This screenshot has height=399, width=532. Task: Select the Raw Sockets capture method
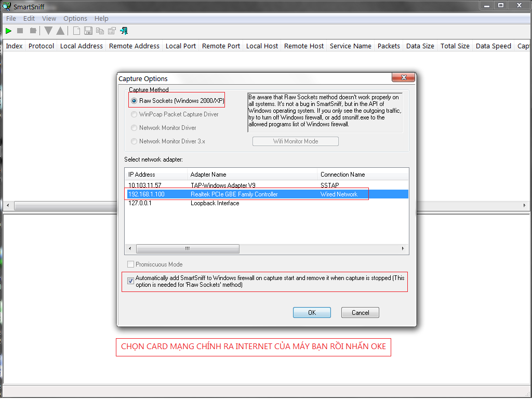(x=134, y=101)
